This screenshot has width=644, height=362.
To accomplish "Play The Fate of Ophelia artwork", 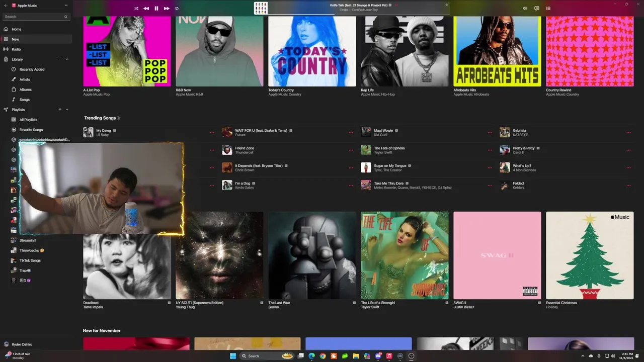I will 366,150.
